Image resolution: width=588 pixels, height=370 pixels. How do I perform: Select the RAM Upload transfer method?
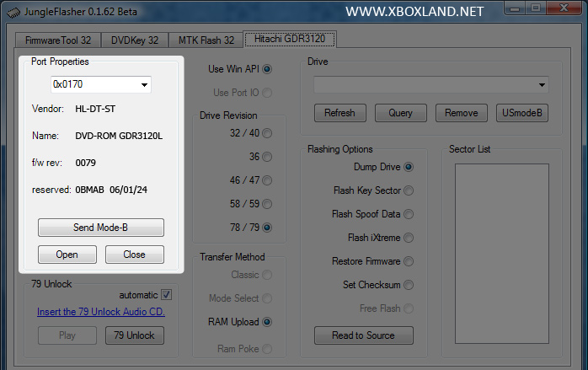coord(267,322)
